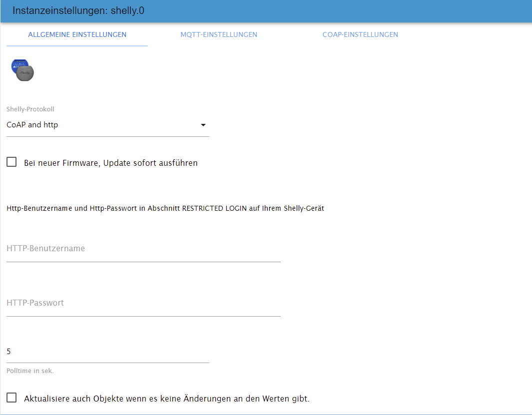Open the Allgemeine Einstellungen tab
The height and width of the screenshot is (415, 532).
[77, 34]
